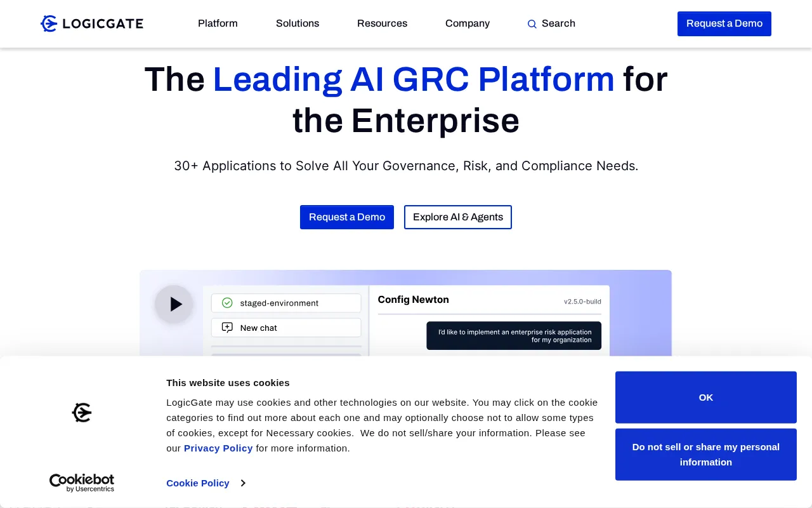This screenshot has height=508, width=812.
Task: Open the Resources menu
Action: pyautogui.click(x=382, y=23)
